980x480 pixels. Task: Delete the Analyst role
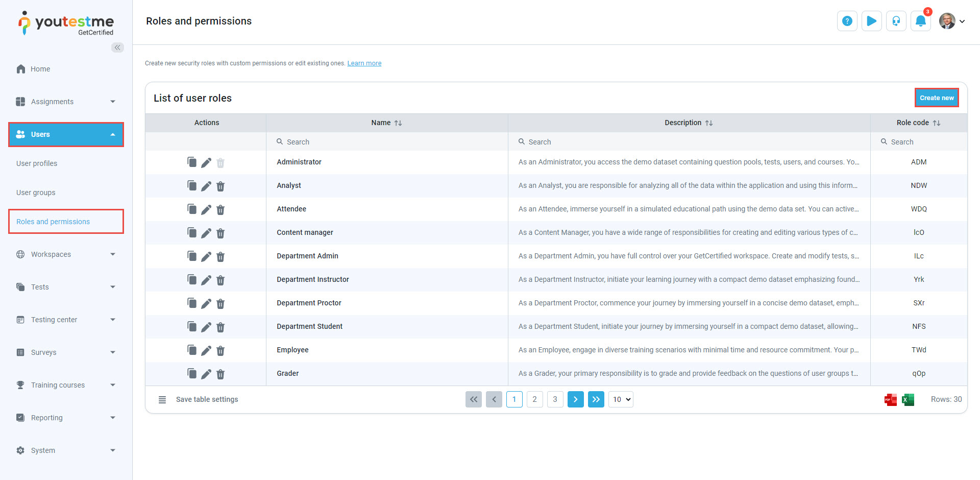220,186
